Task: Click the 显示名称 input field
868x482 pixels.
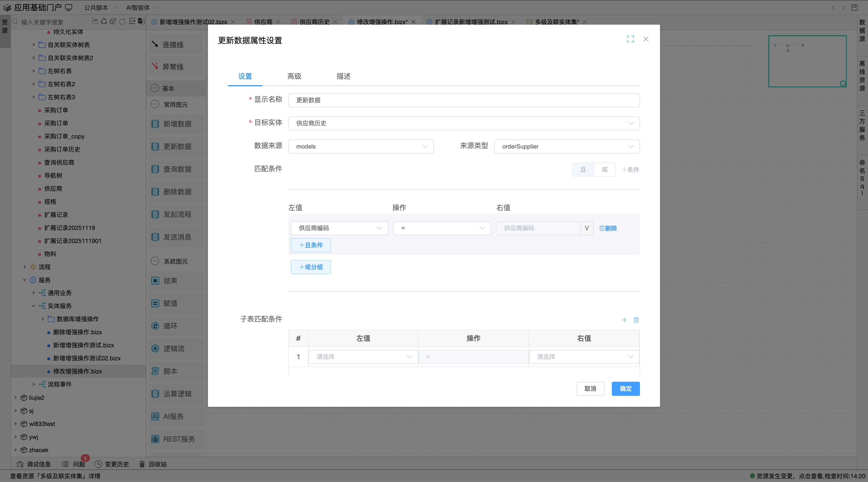Action: click(464, 100)
